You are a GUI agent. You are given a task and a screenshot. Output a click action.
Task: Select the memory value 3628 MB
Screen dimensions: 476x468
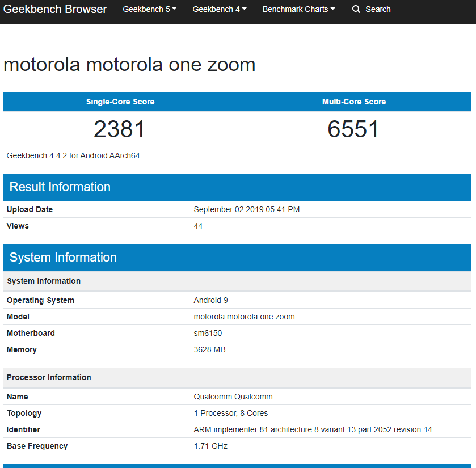[209, 349]
